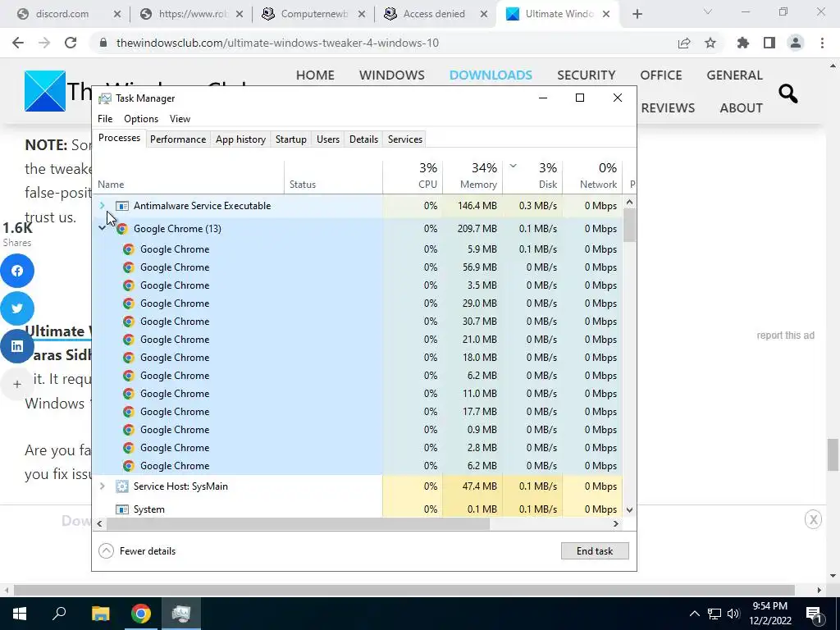Click the website search magnifier icon
Image resolution: width=840 pixels, height=630 pixels.
tap(788, 94)
